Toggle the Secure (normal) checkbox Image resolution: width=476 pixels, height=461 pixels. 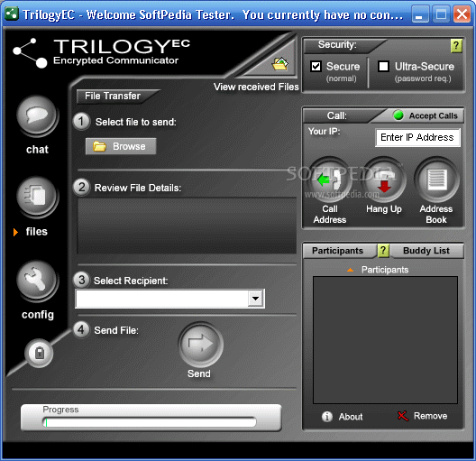click(316, 66)
